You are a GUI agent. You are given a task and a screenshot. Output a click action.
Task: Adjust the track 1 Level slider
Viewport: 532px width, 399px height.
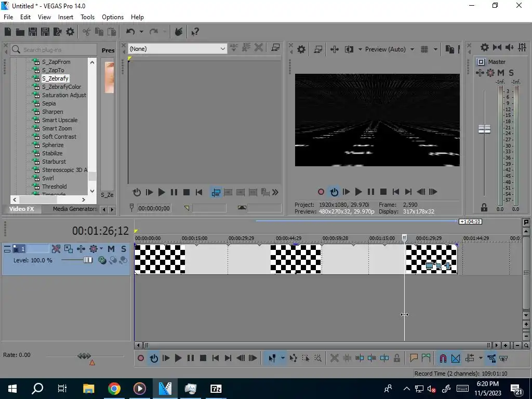coord(87,260)
